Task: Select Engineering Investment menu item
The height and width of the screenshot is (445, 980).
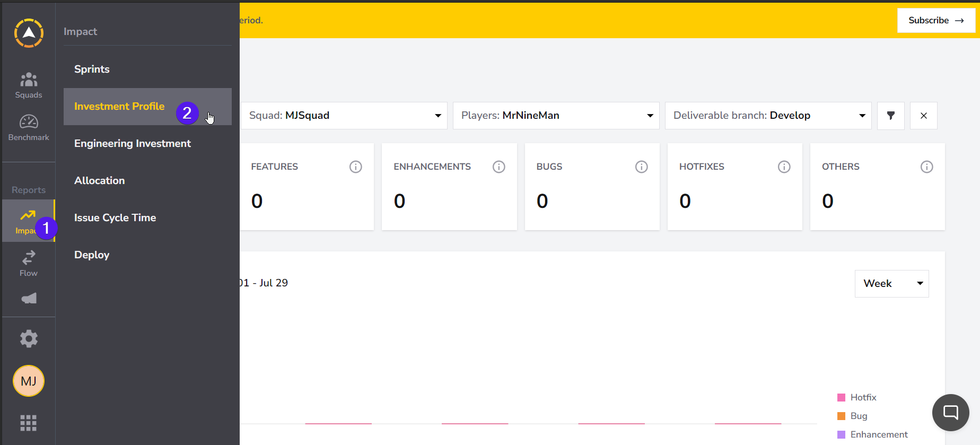Action: pyautogui.click(x=147, y=144)
